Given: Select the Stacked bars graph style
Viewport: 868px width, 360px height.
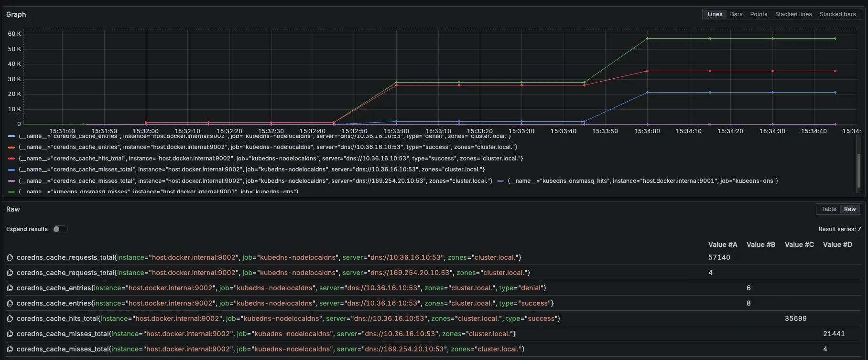Looking at the screenshot, I should coord(837,14).
